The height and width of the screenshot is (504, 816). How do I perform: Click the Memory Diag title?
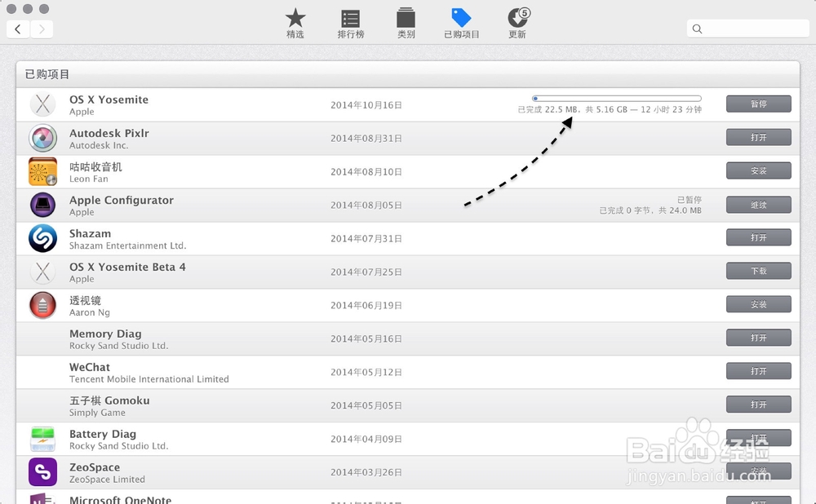coord(105,334)
